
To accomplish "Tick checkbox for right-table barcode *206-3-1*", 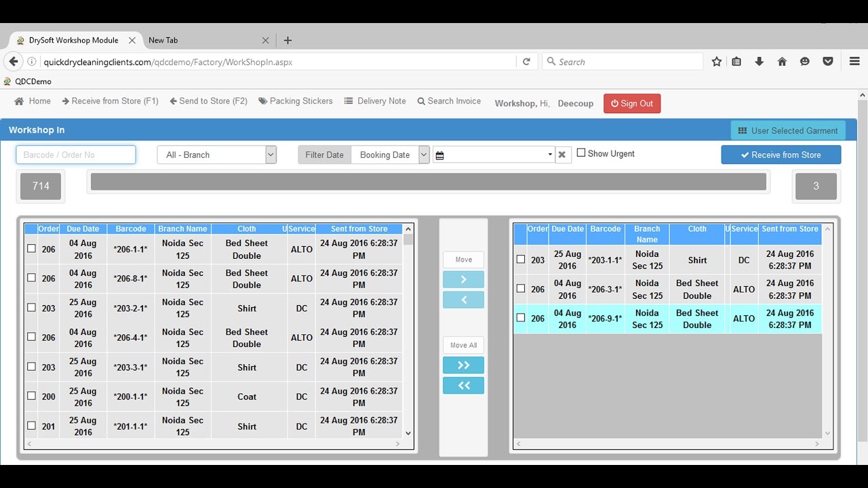I will tap(521, 288).
